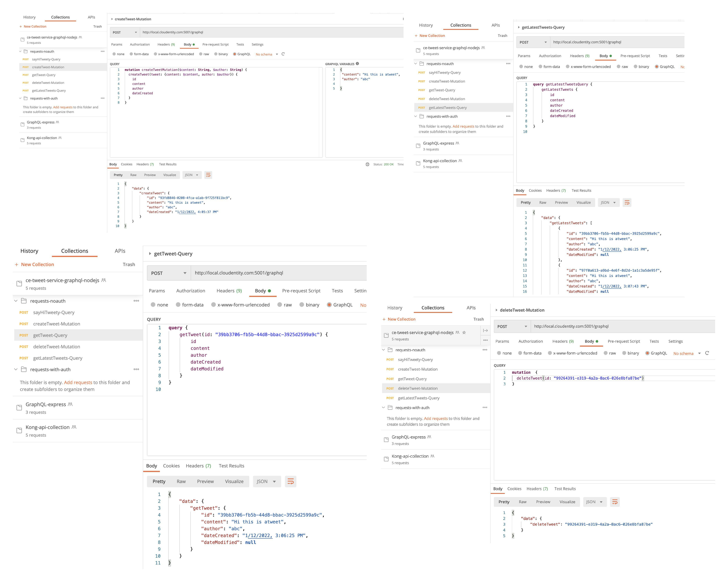Open requests-noauth folder options in getLatestTweets-Query panel
Viewport: 728px width, 582px height.
point(508,63)
